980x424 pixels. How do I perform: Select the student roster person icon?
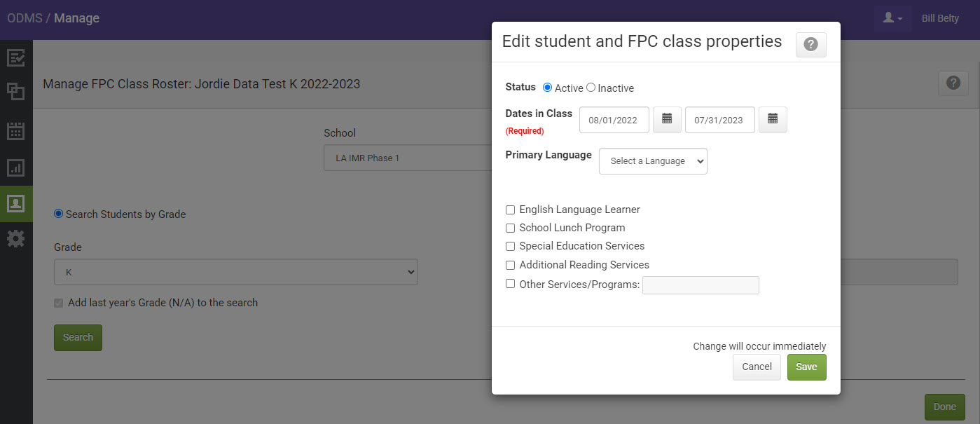pos(16,204)
